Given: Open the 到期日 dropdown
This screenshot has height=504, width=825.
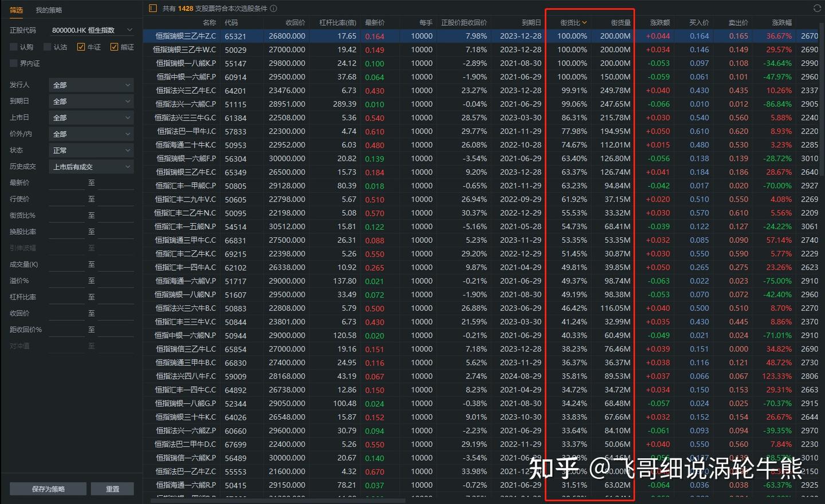Looking at the screenshot, I should point(91,100).
